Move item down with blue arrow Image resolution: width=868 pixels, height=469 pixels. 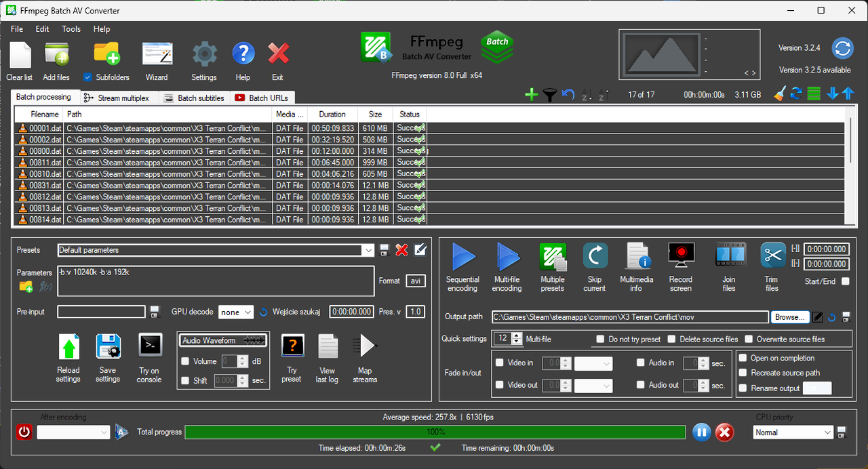point(833,94)
